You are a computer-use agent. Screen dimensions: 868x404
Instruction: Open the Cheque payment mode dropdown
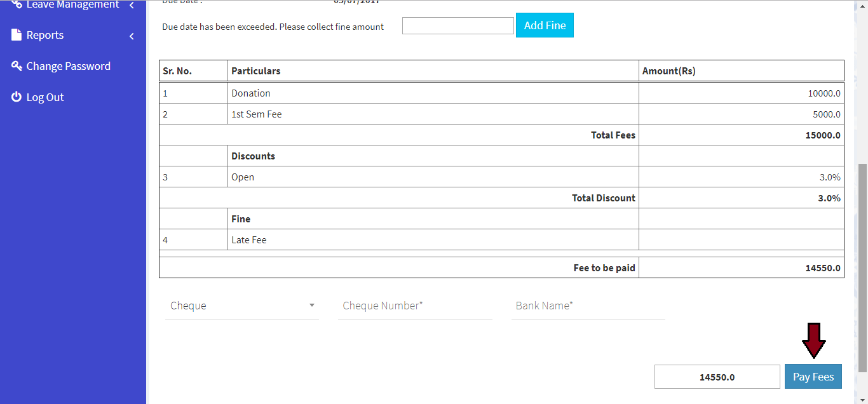coord(241,306)
